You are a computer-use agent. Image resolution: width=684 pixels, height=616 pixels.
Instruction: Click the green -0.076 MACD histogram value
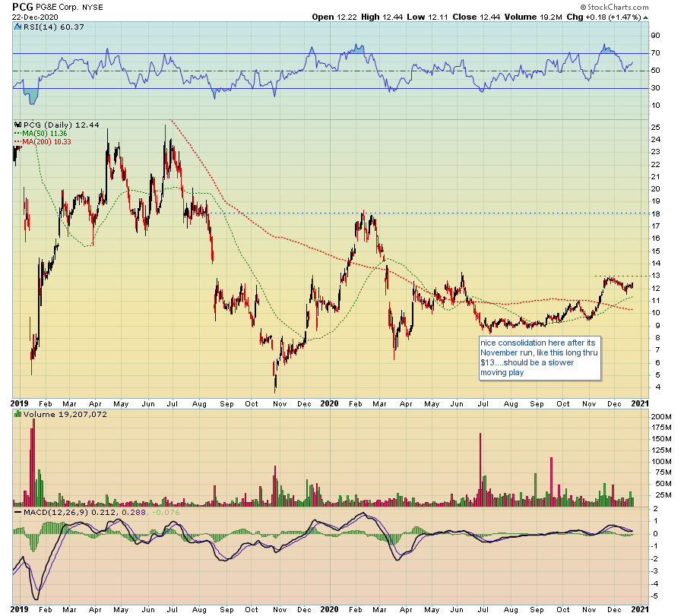[164, 512]
